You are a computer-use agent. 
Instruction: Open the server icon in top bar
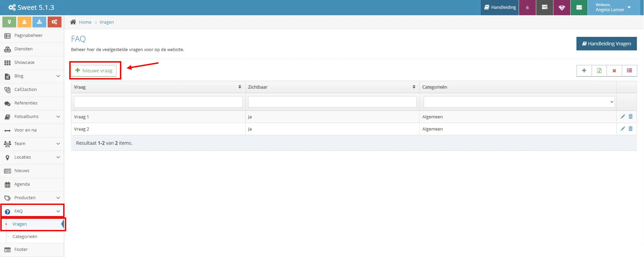pos(545,7)
